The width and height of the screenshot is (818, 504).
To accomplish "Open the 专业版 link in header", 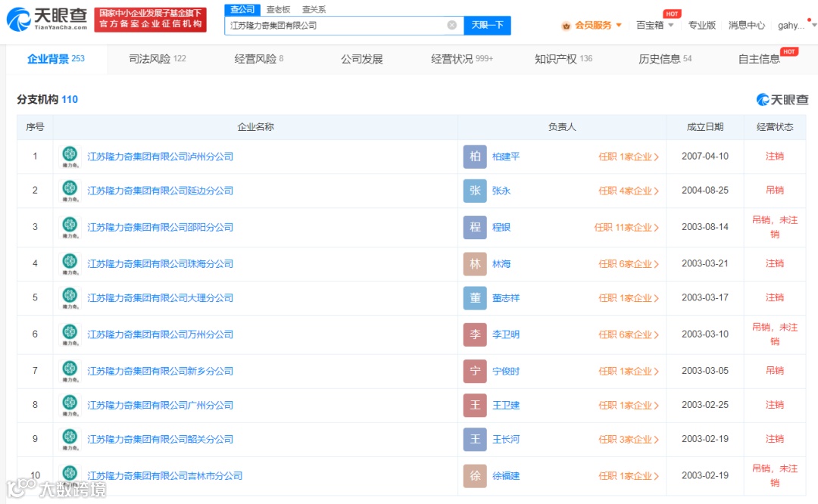I will click(x=701, y=25).
